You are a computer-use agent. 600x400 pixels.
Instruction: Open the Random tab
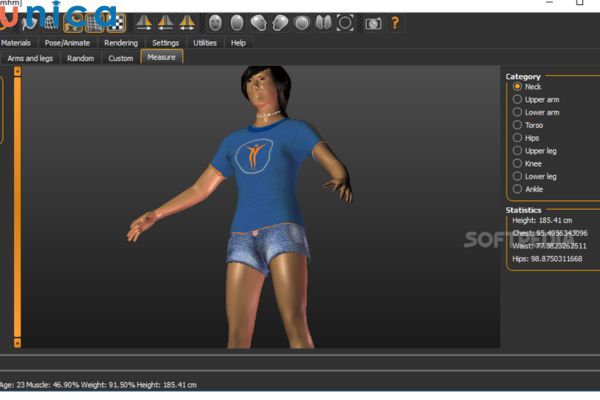coord(81,59)
